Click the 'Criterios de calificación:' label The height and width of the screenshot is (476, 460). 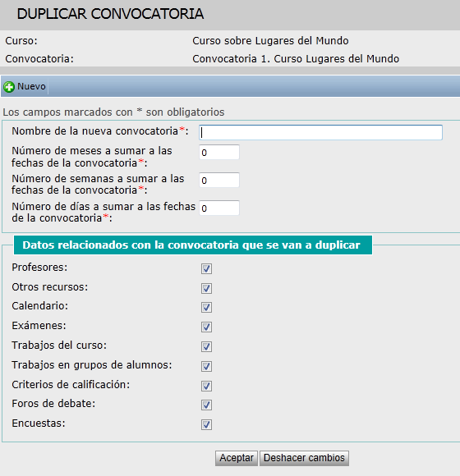coord(71,385)
